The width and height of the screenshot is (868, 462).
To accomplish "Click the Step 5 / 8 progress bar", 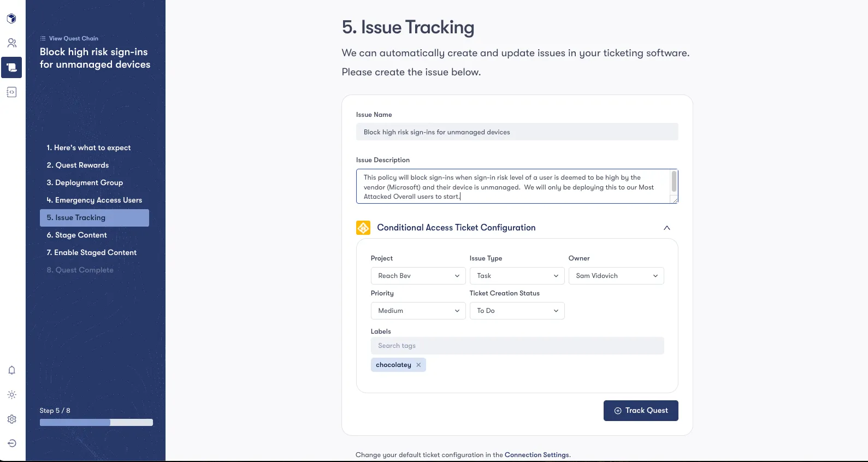I will [x=96, y=422].
